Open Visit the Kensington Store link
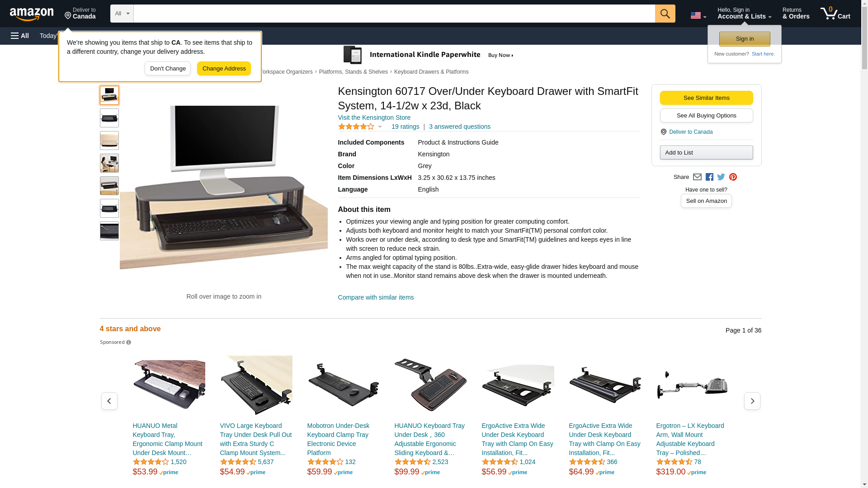 pos(374,117)
